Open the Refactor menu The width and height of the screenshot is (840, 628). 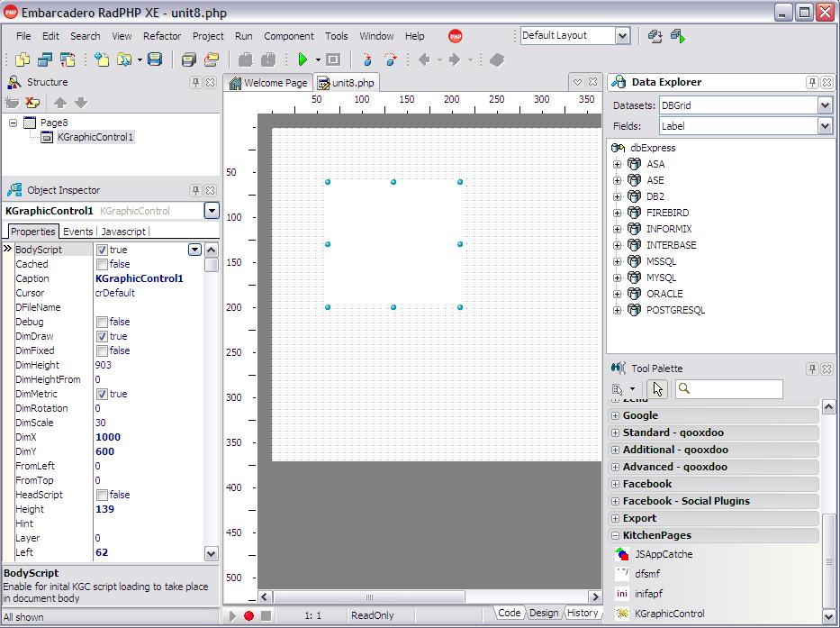click(162, 36)
